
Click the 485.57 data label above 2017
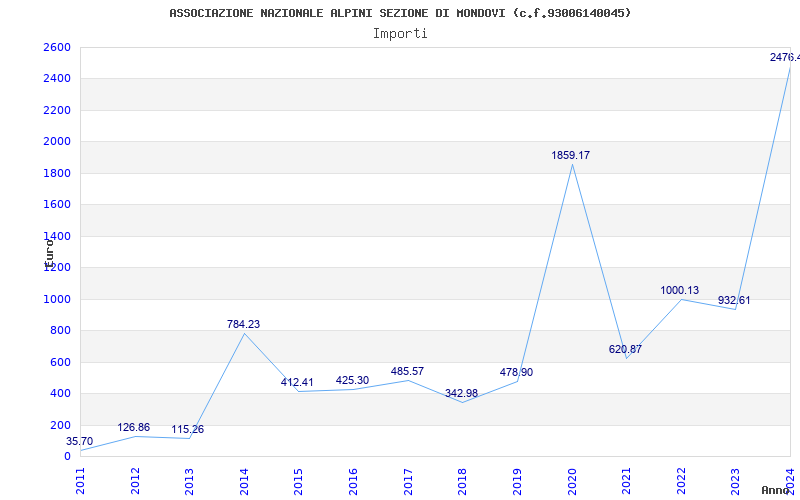point(407,372)
